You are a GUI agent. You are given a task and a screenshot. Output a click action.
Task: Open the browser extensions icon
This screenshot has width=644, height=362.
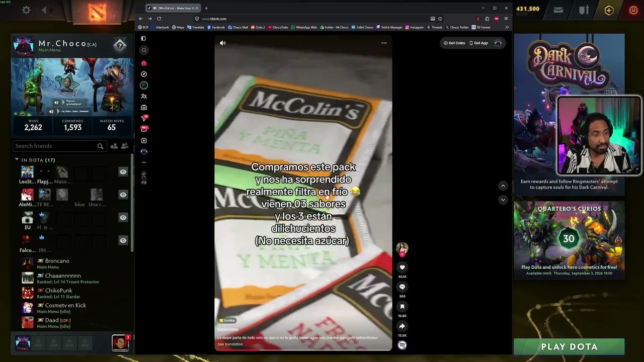pyautogui.click(x=487, y=19)
